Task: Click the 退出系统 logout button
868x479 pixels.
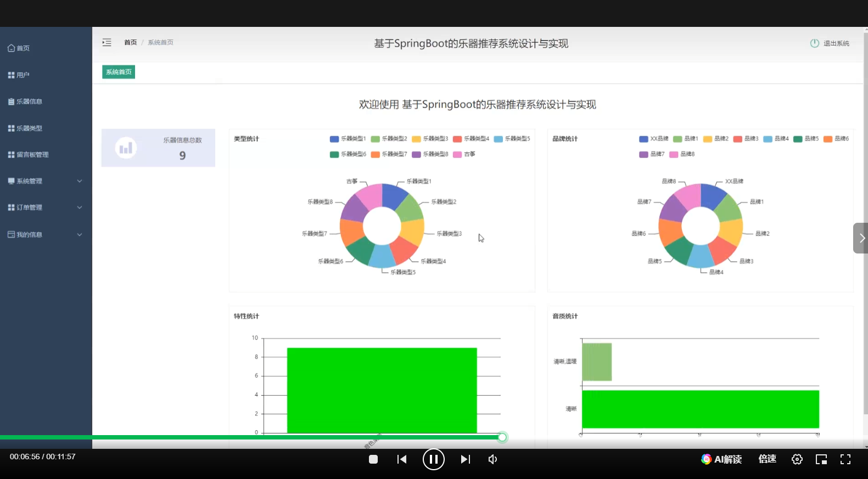Action: [830, 43]
